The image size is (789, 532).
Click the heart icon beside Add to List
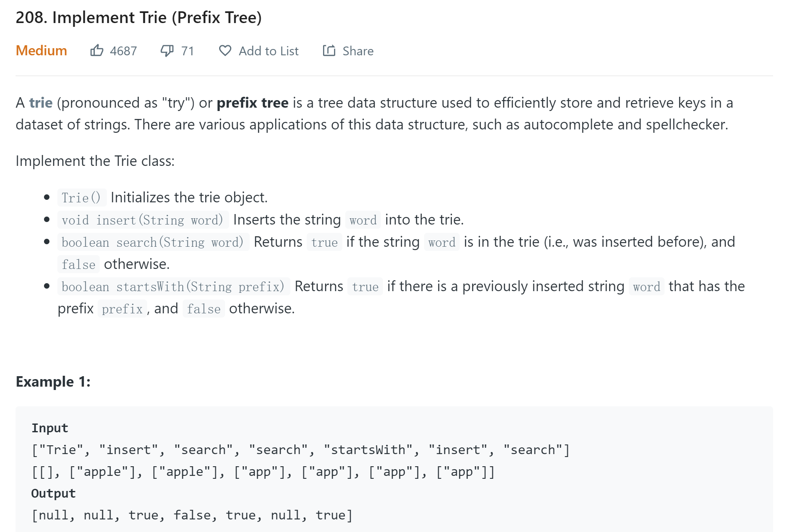point(225,51)
